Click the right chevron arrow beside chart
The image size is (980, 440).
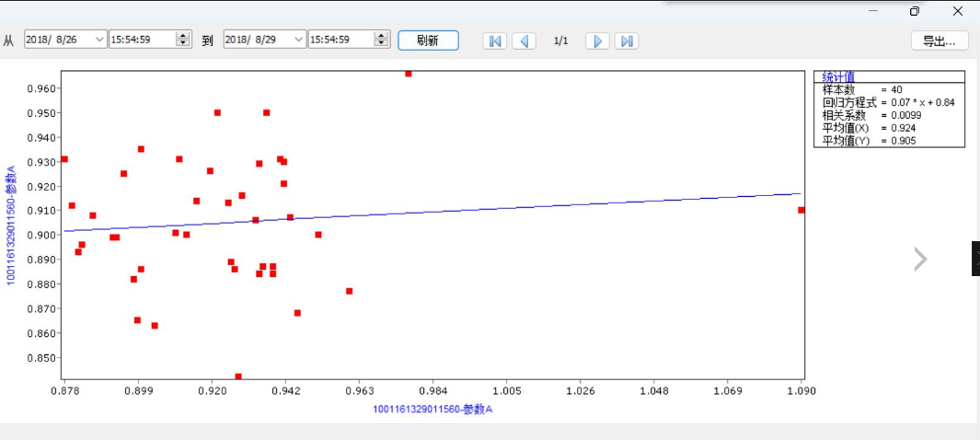(x=920, y=260)
